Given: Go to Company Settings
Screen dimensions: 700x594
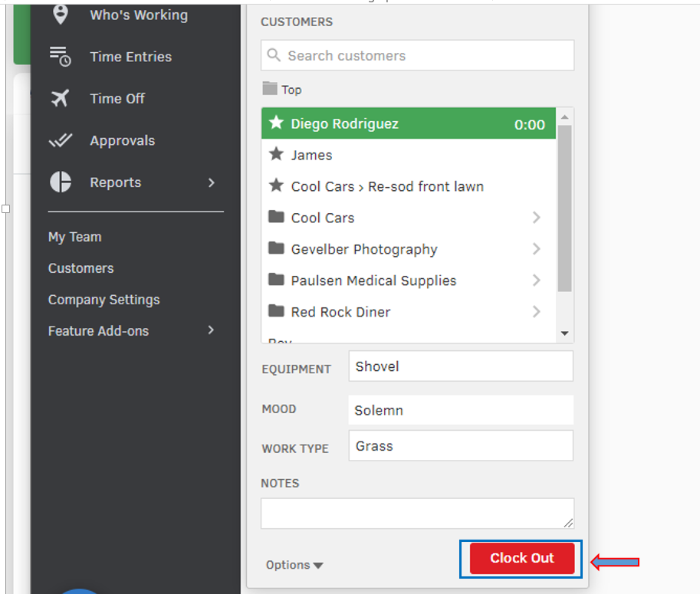Looking at the screenshot, I should (104, 300).
